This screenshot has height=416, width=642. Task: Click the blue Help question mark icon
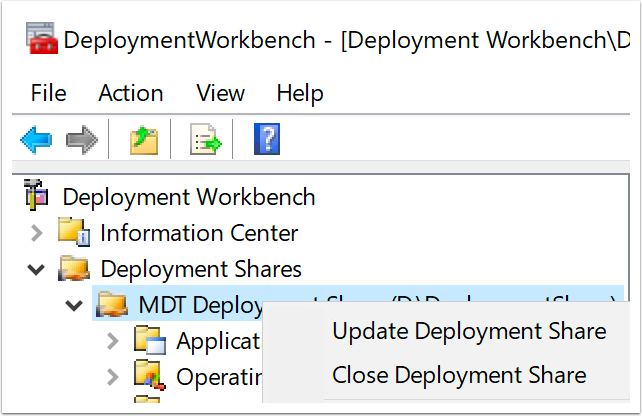pos(266,140)
